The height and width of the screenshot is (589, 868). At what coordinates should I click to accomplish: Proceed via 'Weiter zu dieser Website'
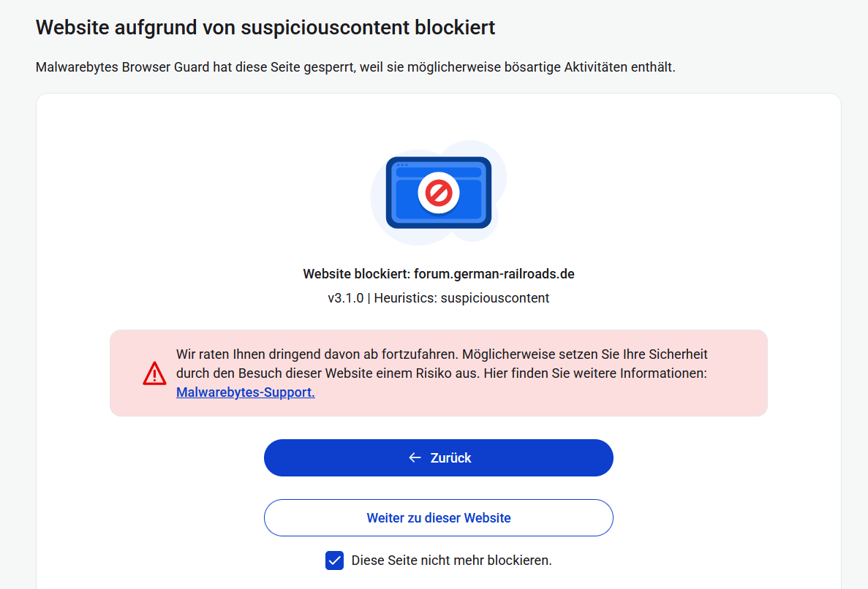[x=439, y=518]
